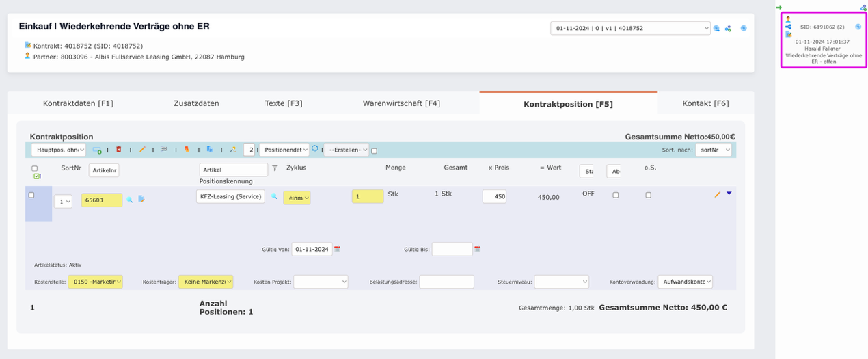The width and height of the screenshot is (868, 359).
Task: Select the position row 1 checkbox
Action: pos(31,196)
